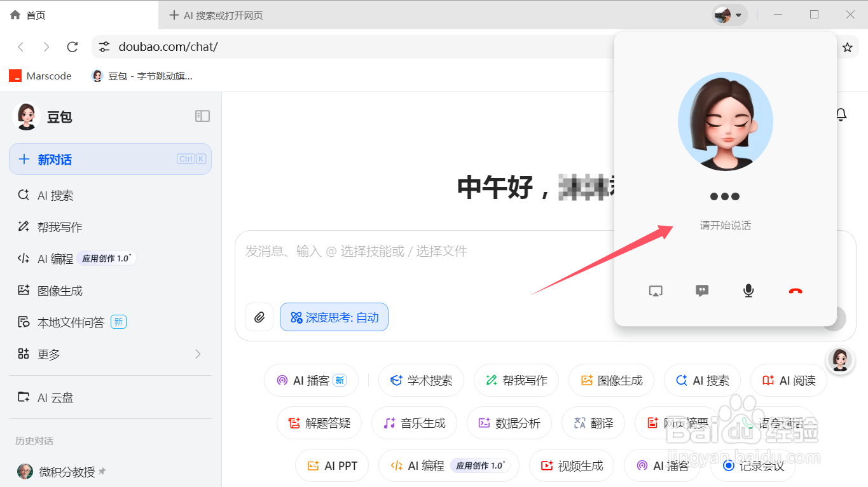Screen dimensions: 868x487
Task: Select the 学术搜索 skill chip
Action: click(421, 380)
